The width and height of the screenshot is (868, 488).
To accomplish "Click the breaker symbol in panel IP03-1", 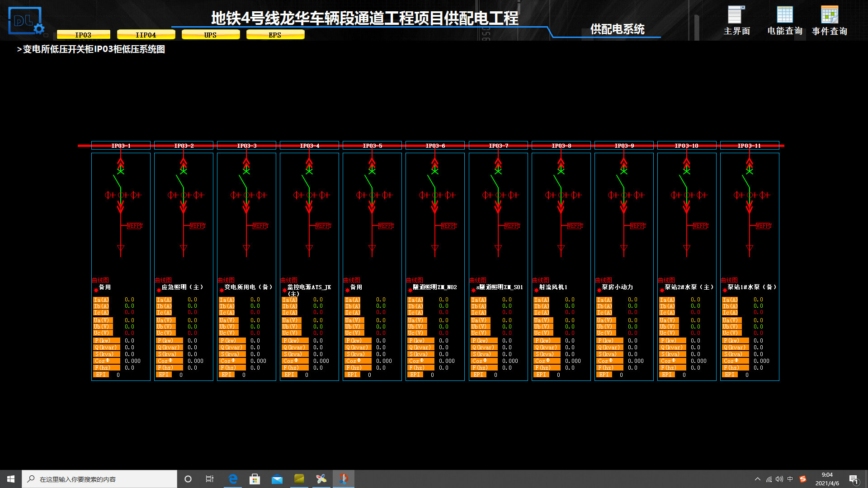I will pos(118,181).
